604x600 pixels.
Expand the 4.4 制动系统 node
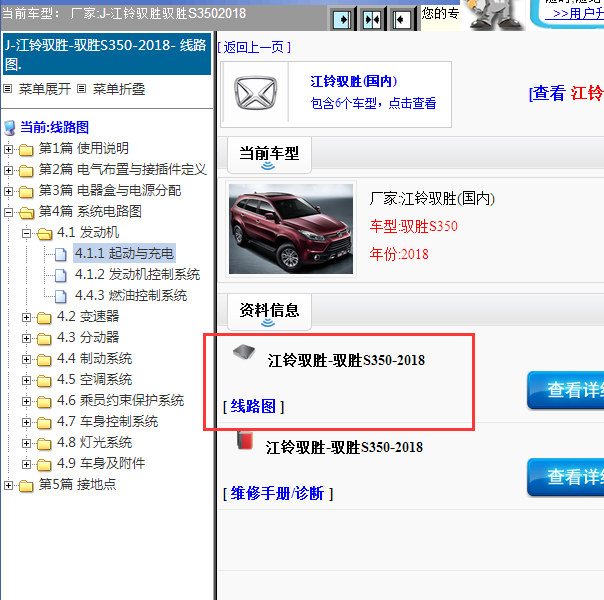[x=26, y=359]
